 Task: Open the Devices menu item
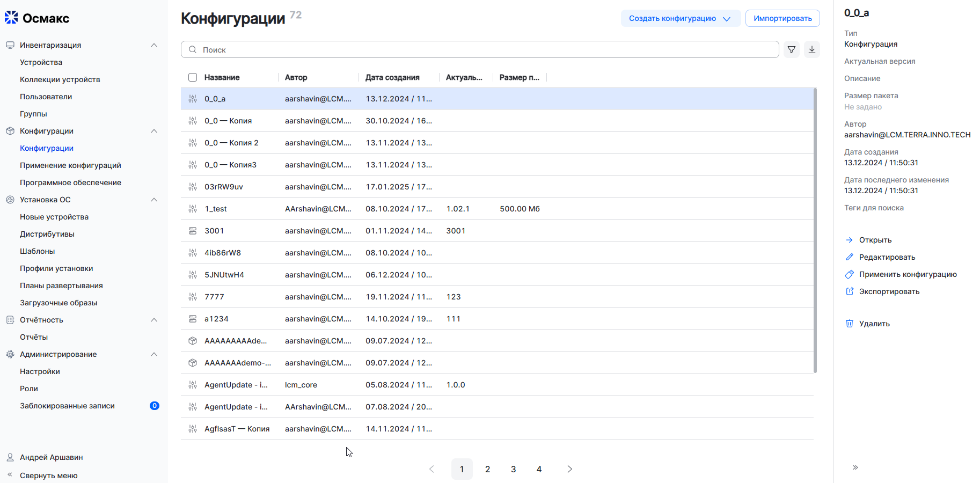click(x=41, y=62)
